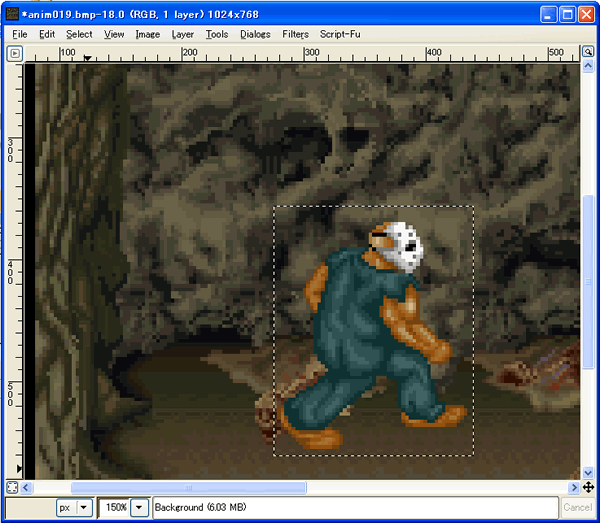The width and height of the screenshot is (600, 523).
Task: Click the 150% zoom input field
Action: coord(114,508)
